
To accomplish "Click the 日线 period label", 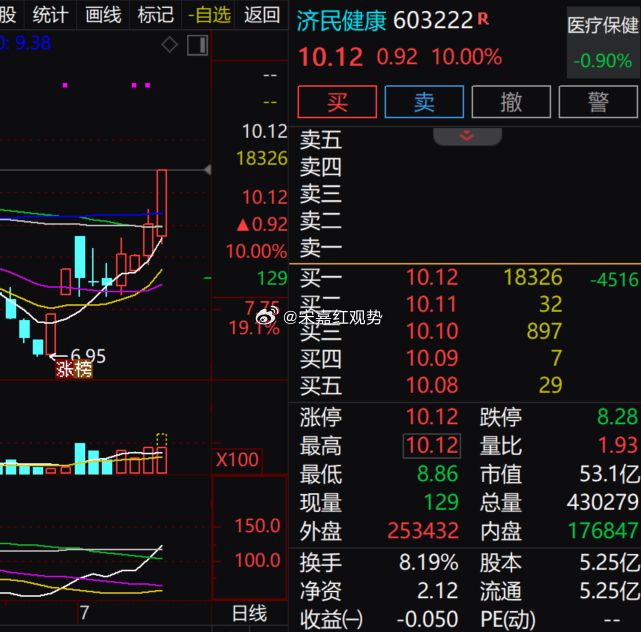I will point(249,613).
